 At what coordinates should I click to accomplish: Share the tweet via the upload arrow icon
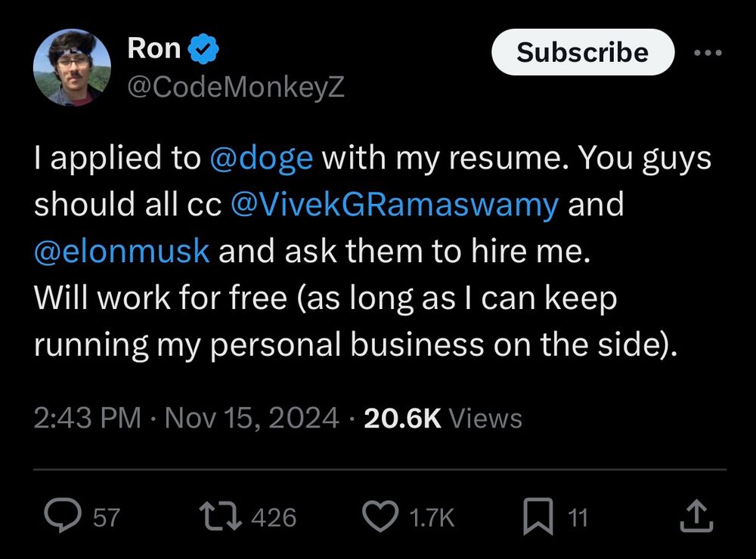698,516
